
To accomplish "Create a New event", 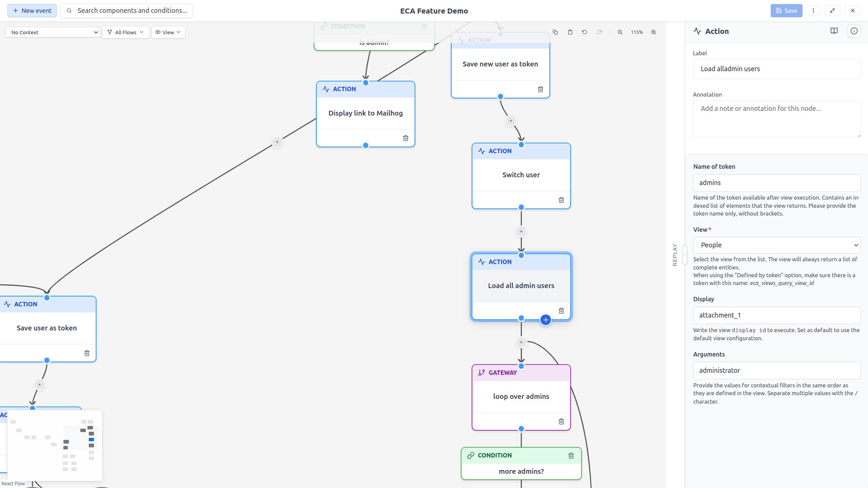I will pyautogui.click(x=32, y=11).
